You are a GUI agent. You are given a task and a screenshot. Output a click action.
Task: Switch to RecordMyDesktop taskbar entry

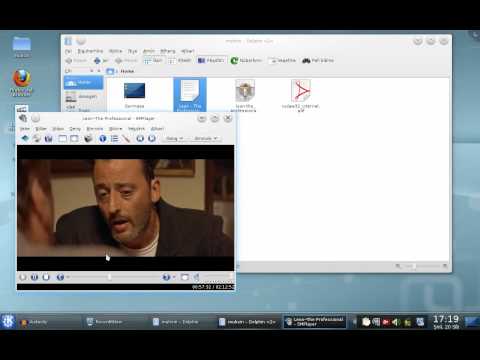click(x=114, y=322)
